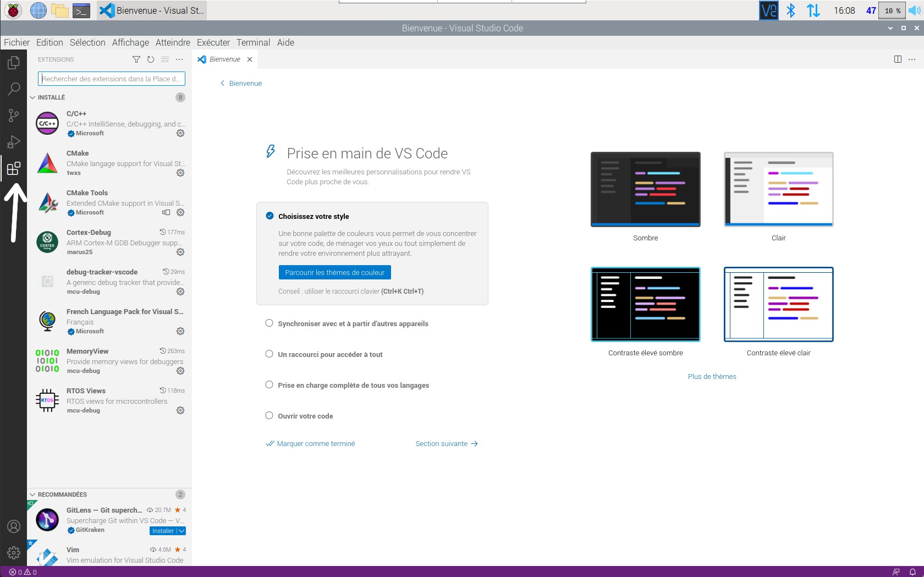The width and height of the screenshot is (924, 577).
Task: Select 'Prise en charge complète de tous vos langages'
Action: tap(353, 385)
